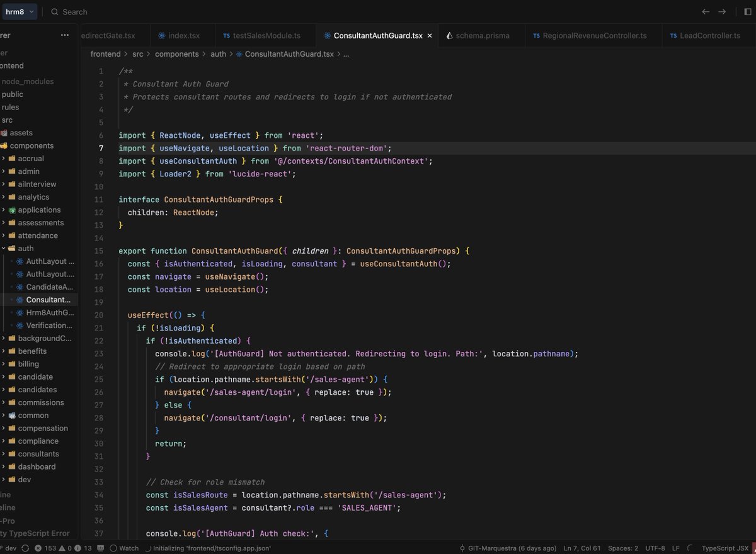Change indentation via Spaces: 2
756x554 pixels.
pos(624,548)
